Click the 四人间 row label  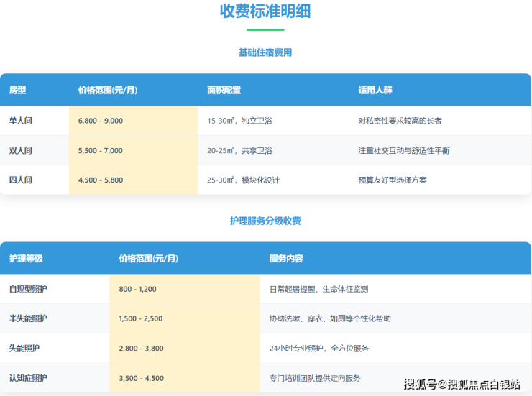point(21,180)
